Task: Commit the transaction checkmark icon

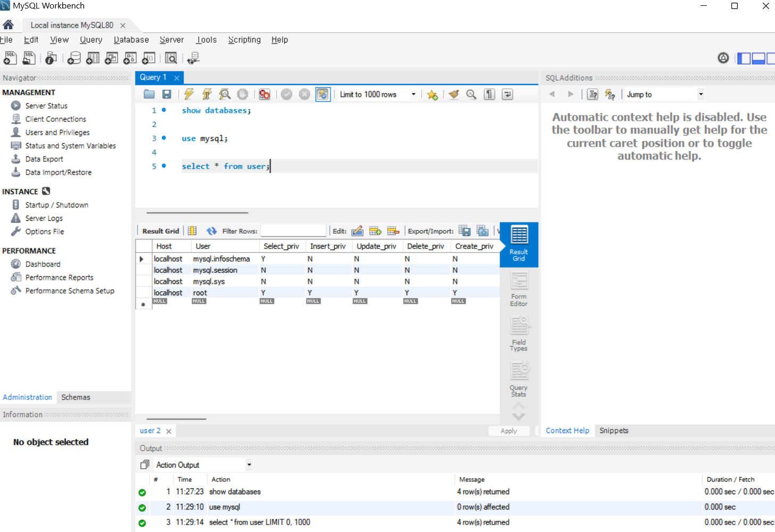Action: (286, 94)
